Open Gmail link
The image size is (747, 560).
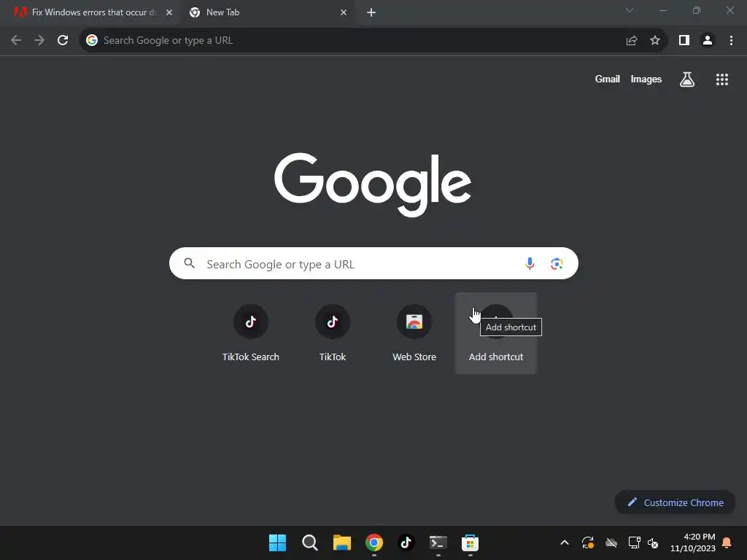[x=608, y=79]
